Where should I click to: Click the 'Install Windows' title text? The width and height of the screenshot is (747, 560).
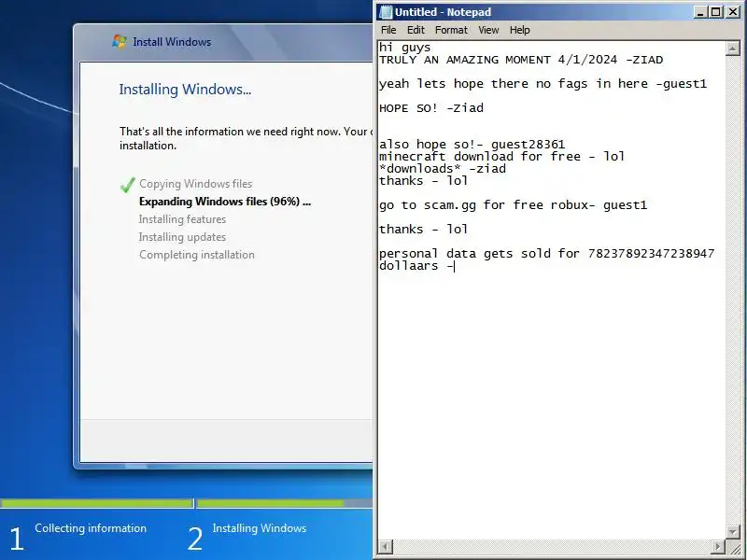(172, 42)
